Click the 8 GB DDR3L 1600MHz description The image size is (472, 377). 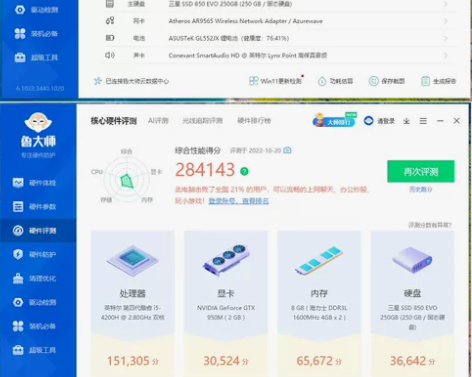(x=319, y=313)
